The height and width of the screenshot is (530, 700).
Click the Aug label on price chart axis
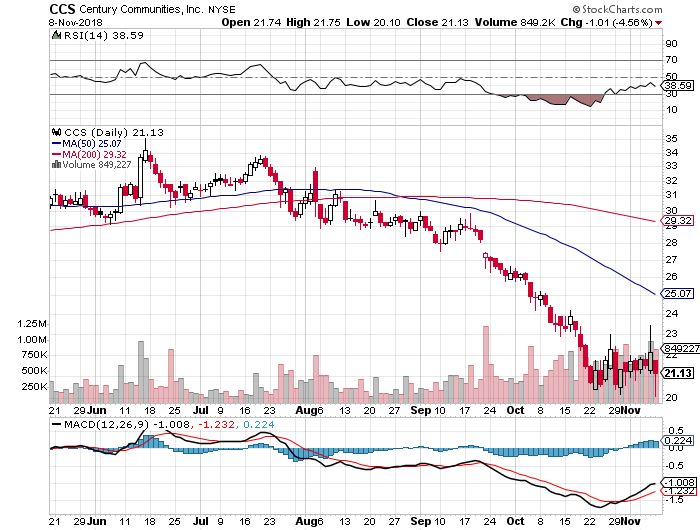click(x=306, y=410)
